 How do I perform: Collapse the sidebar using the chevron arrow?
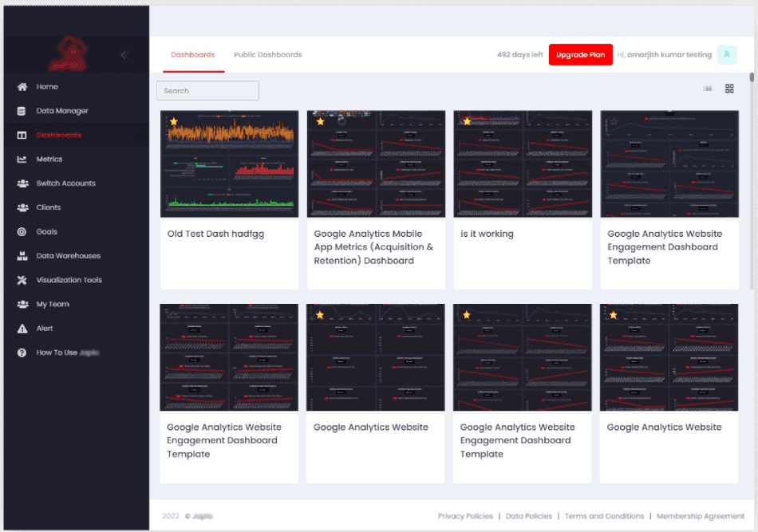coord(124,55)
